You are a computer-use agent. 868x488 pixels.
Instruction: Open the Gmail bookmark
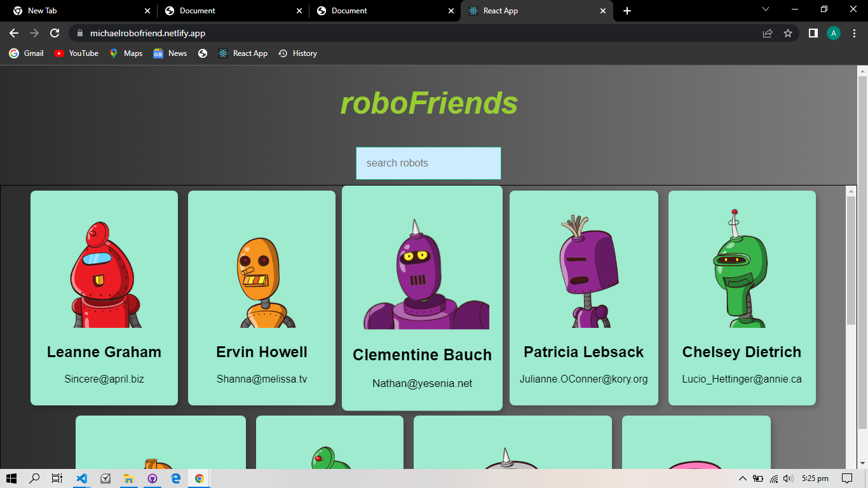point(26,53)
